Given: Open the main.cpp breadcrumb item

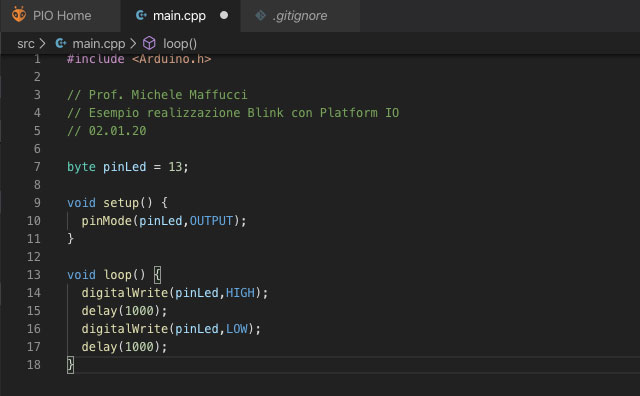Looking at the screenshot, I should click(x=99, y=44).
